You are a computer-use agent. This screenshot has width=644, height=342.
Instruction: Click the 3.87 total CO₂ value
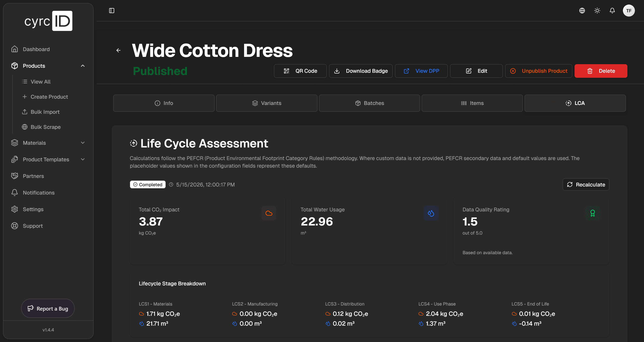[x=151, y=222]
